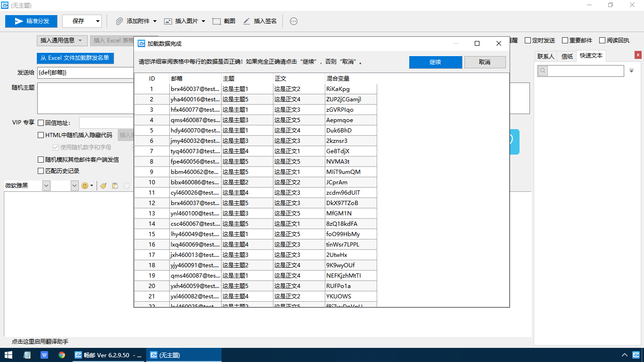
Task: Start a screenshot with the 截图 tool
Action: (224, 21)
